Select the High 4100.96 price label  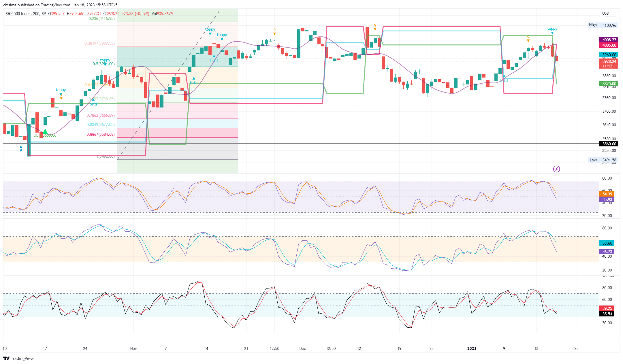coord(603,25)
